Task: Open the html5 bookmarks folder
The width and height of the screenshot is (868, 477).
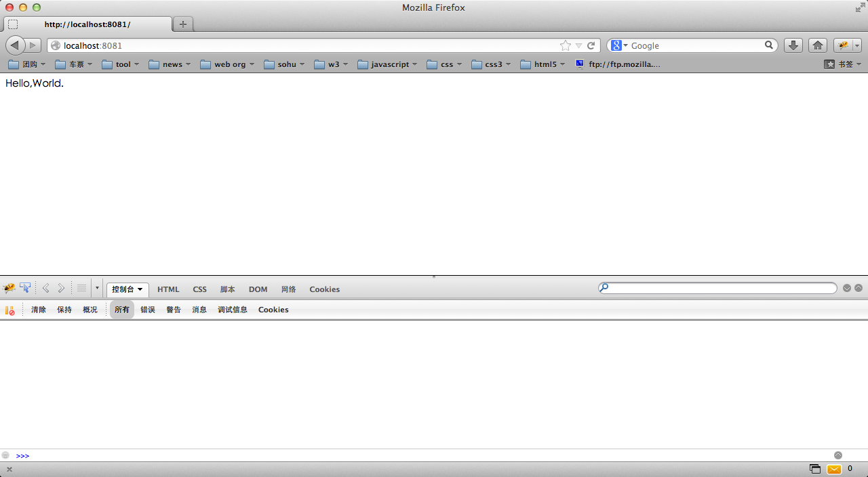Action: coord(543,64)
